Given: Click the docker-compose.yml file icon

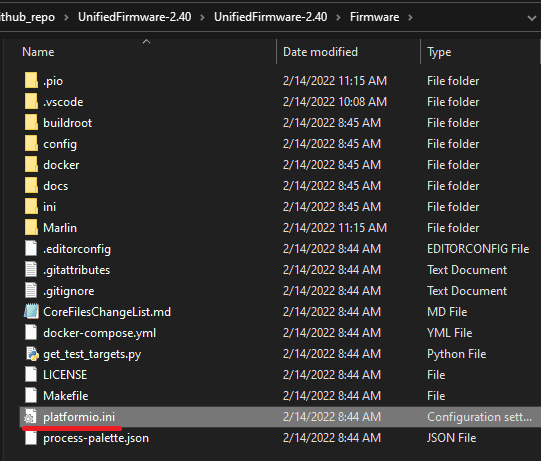Looking at the screenshot, I should point(31,333).
